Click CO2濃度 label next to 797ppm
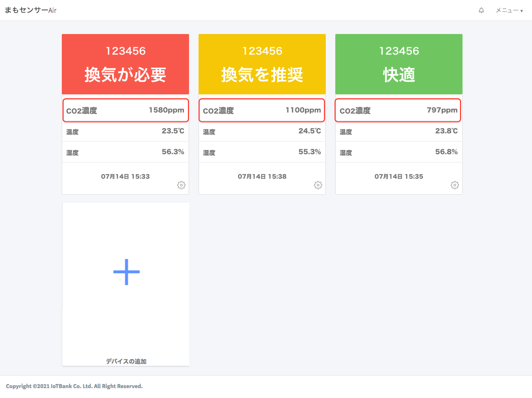Screen dimensions: 532x398 pyautogui.click(x=355, y=111)
